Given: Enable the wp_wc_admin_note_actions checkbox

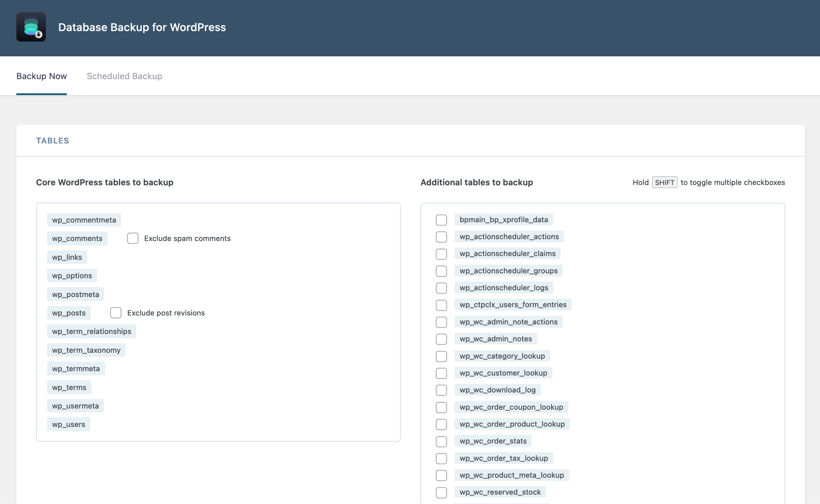Looking at the screenshot, I should tap(441, 322).
